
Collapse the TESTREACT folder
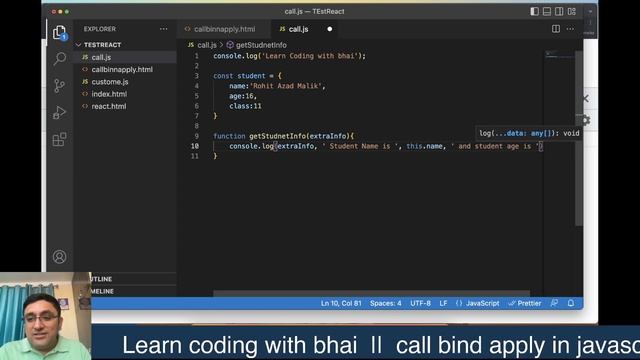point(102,45)
